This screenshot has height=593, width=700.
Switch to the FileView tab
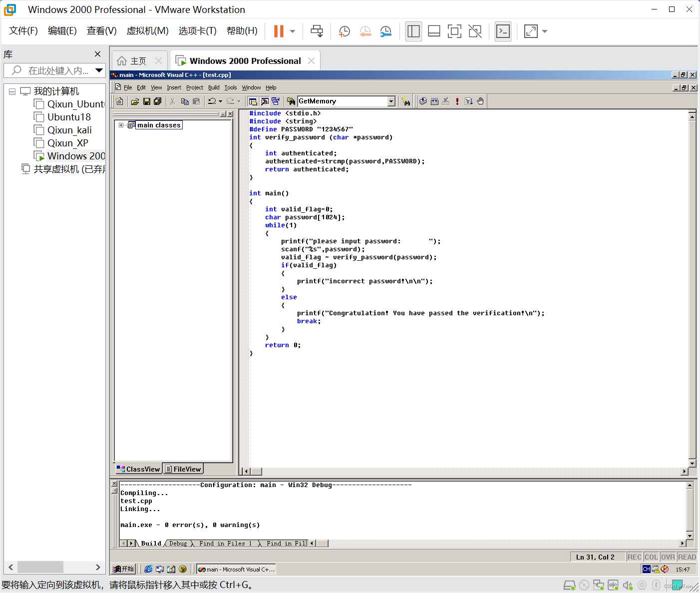click(183, 469)
